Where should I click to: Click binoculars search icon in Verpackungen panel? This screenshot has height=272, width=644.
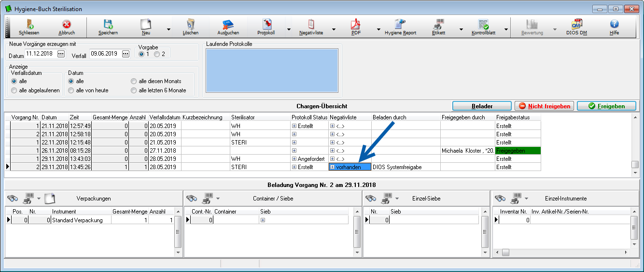[x=13, y=198]
